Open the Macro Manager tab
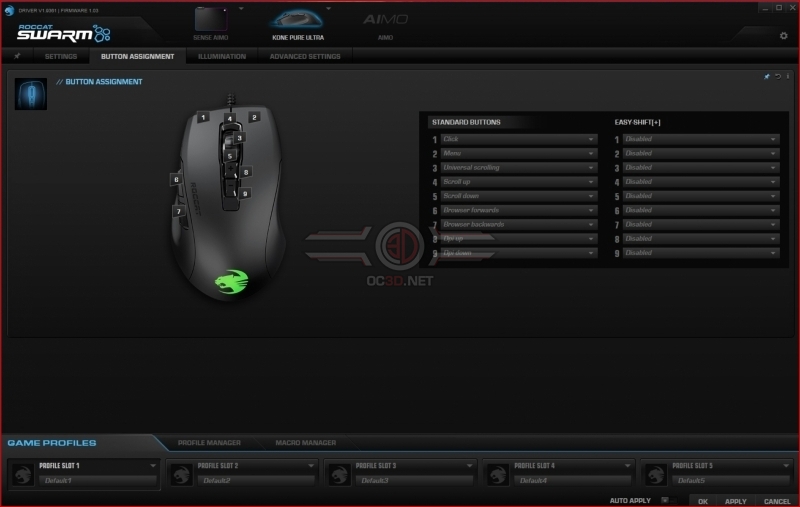Screen dimensions: 800x507 306,443
